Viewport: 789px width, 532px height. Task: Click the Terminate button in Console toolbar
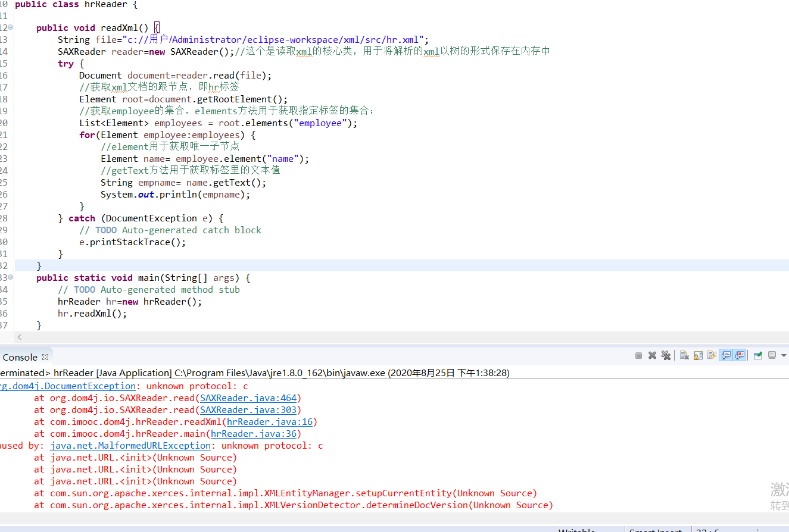(638, 355)
